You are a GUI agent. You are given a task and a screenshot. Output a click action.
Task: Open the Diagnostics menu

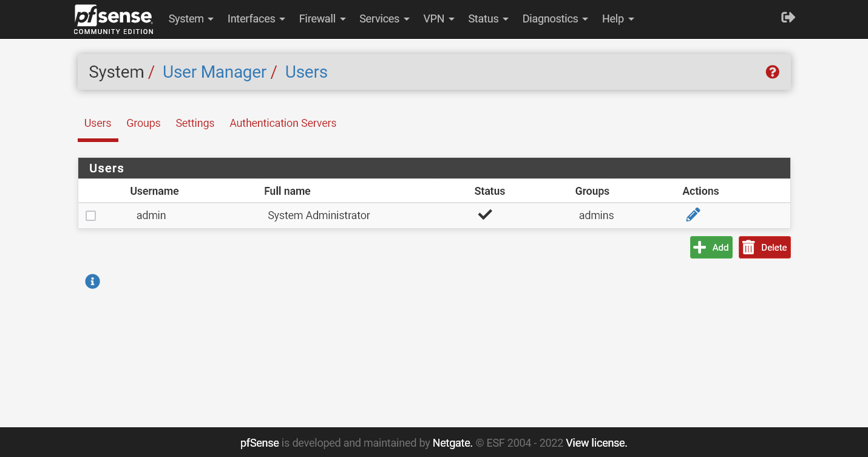(555, 19)
